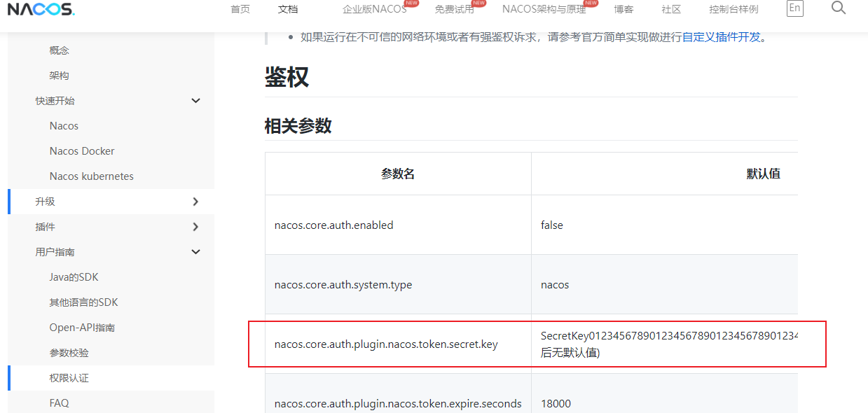
Task: Open 首页 in the top navigation
Action: (x=240, y=9)
